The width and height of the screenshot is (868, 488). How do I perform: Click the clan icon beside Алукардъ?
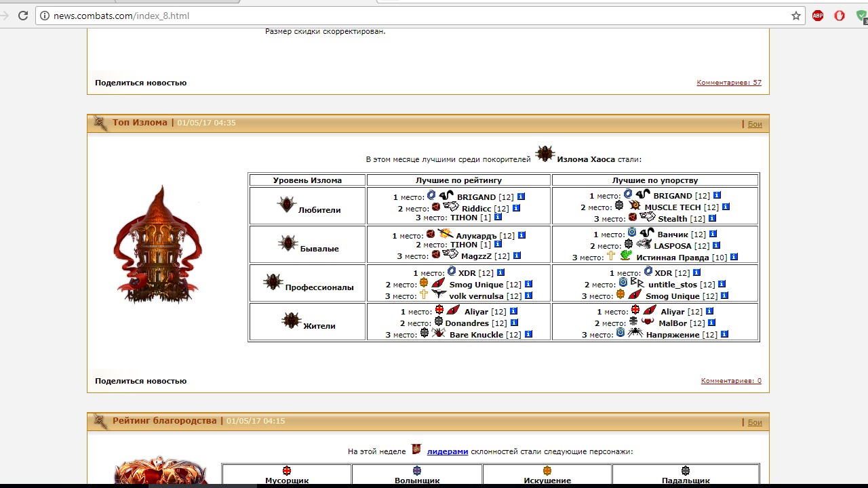point(445,234)
